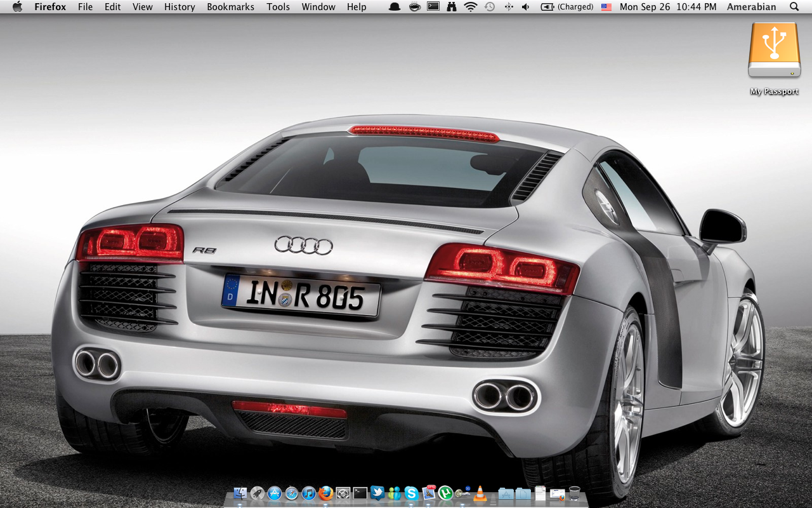Screen dimensions: 812x508
Task: Open the Twitter app in Dock
Action: point(377,493)
